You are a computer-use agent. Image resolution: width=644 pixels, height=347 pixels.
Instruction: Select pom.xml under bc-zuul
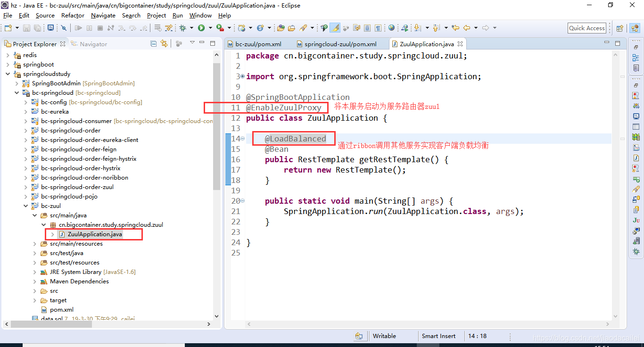coord(62,310)
